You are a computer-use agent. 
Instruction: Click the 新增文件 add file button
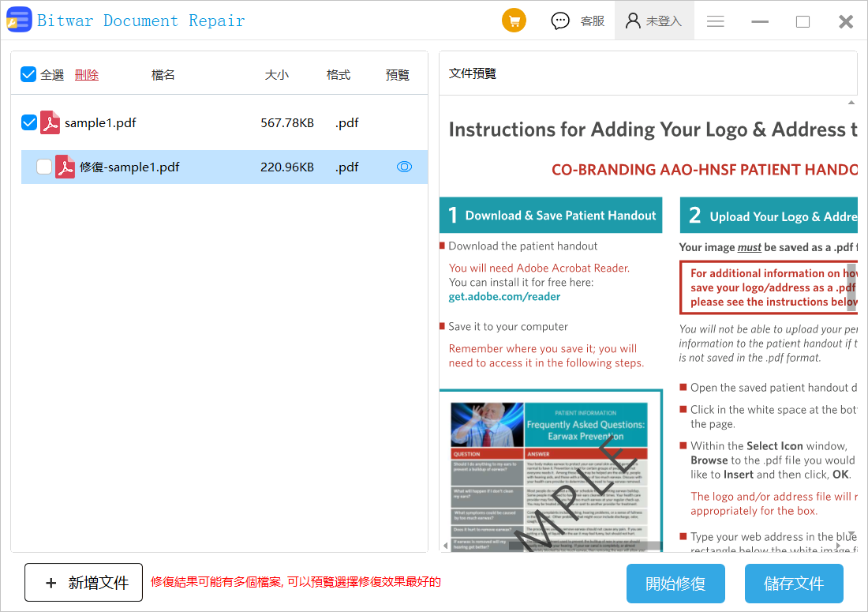point(84,583)
